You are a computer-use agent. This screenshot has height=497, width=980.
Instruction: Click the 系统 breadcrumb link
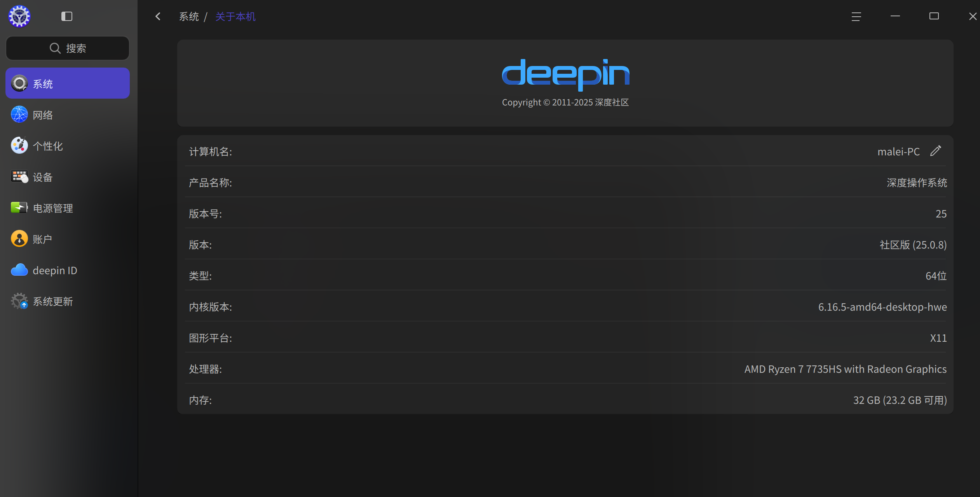tap(189, 17)
